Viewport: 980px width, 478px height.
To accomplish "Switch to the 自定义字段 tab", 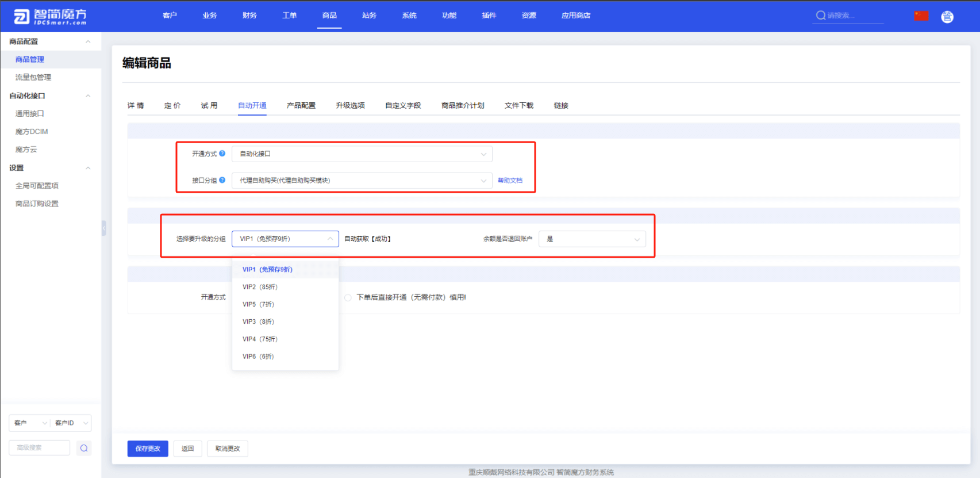I will point(403,105).
